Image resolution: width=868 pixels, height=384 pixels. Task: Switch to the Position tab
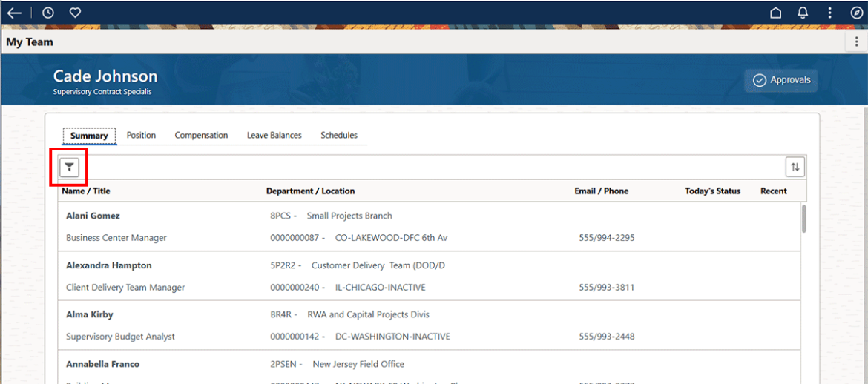(x=141, y=135)
